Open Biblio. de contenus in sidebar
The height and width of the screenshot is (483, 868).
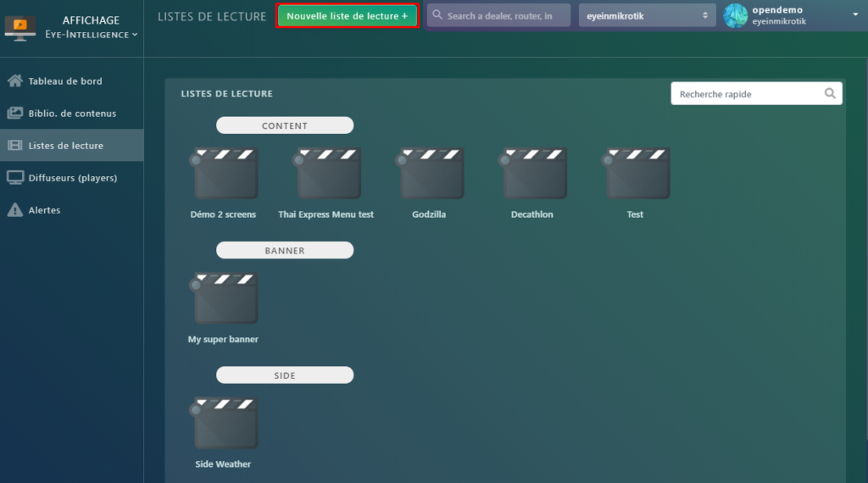(72, 114)
